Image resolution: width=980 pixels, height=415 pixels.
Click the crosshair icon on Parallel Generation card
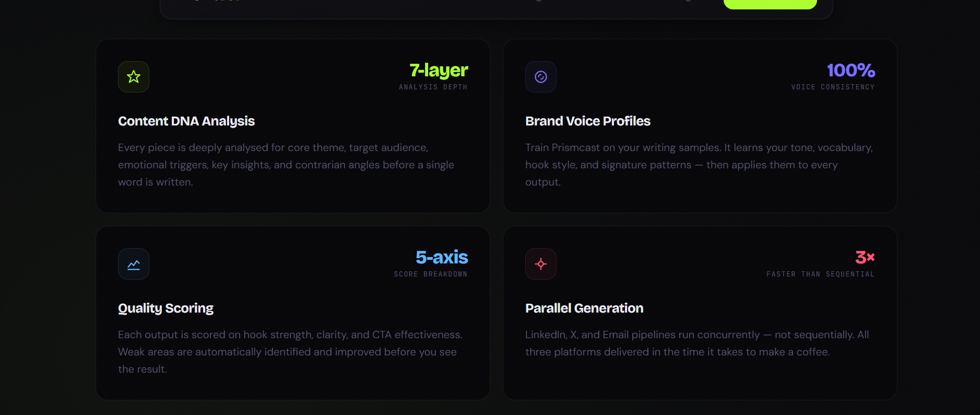pyautogui.click(x=541, y=264)
